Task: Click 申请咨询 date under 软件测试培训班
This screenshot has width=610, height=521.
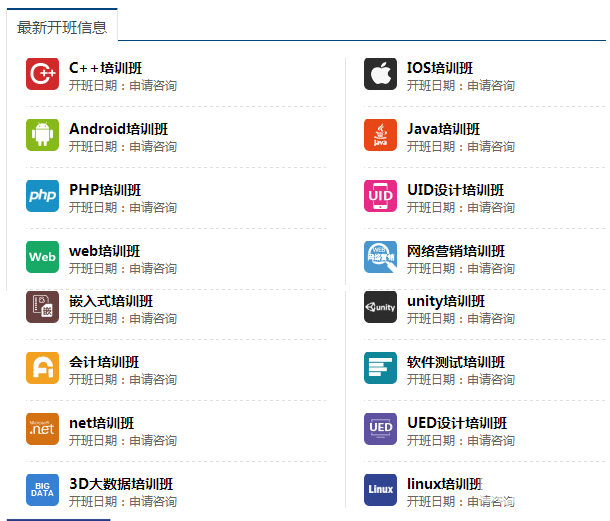Action: pos(491,380)
